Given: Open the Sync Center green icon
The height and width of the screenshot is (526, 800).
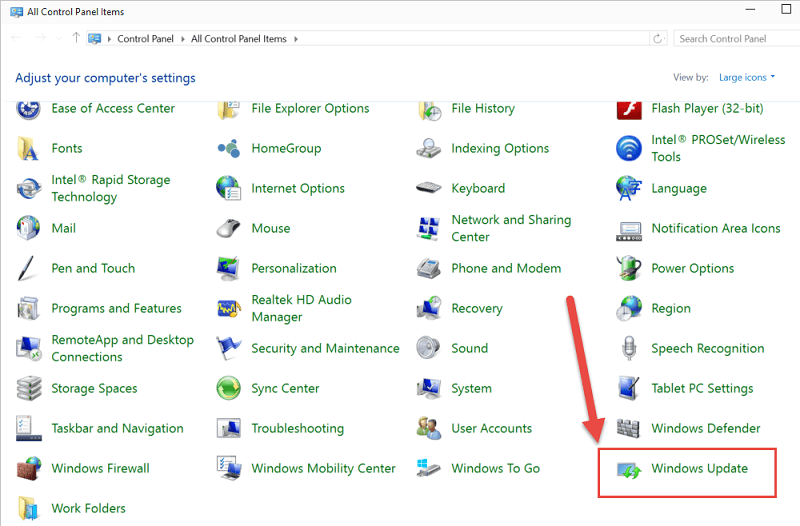Looking at the screenshot, I should (228, 388).
